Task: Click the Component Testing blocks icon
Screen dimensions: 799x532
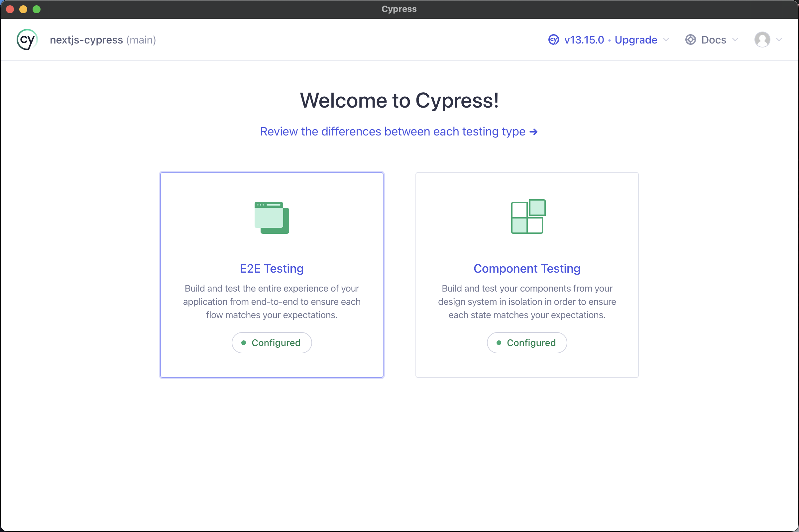Action: point(528,217)
